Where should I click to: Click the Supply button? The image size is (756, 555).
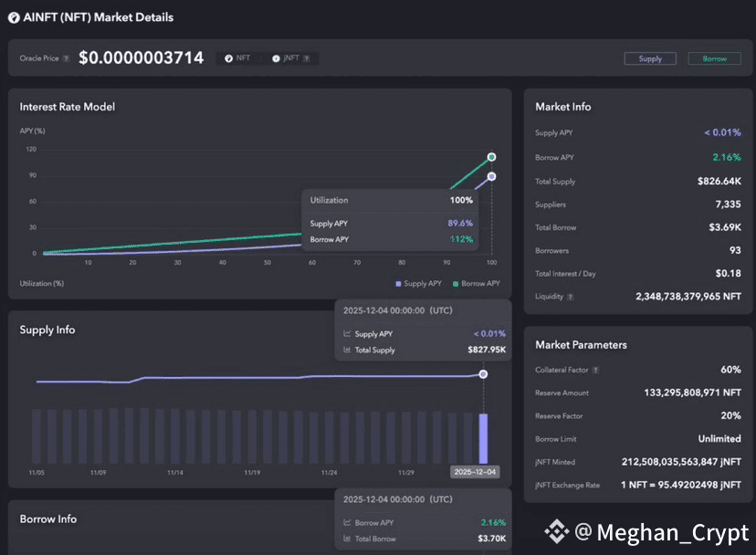pos(650,58)
